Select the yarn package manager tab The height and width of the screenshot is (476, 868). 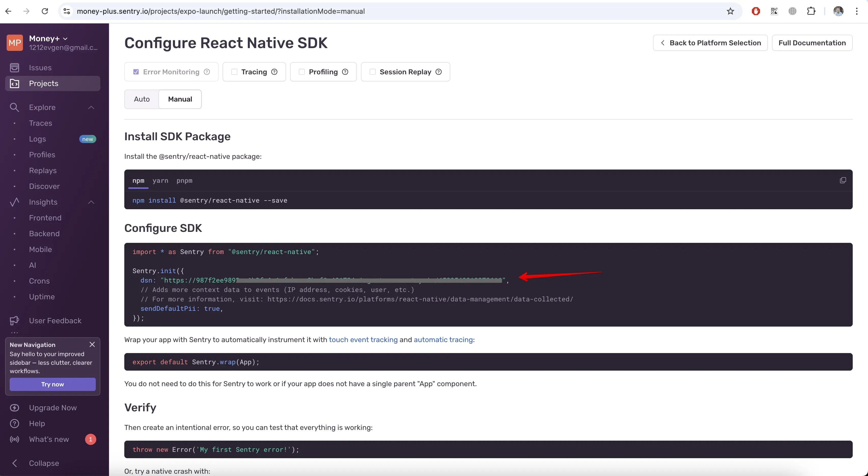pyautogui.click(x=160, y=180)
